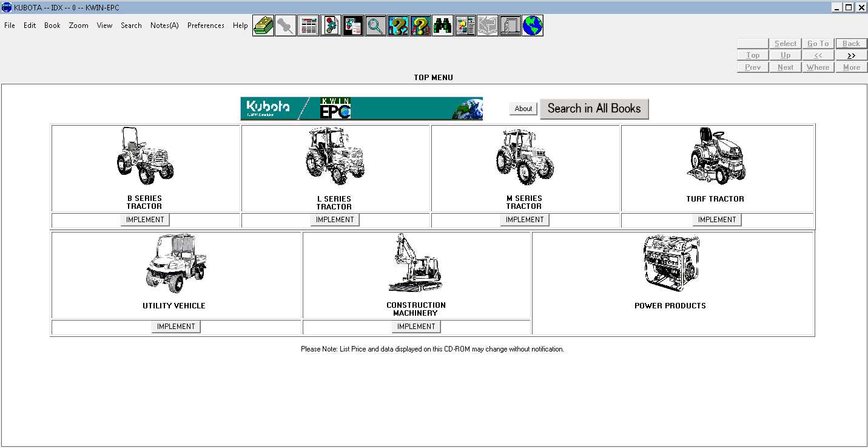Click the >> navigation button
868x448 pixels.
point(851,55)
